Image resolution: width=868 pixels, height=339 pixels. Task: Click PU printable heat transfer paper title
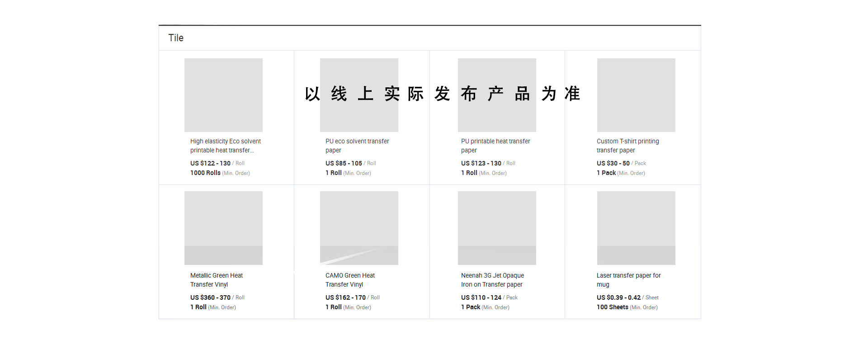tap(495, 146)
